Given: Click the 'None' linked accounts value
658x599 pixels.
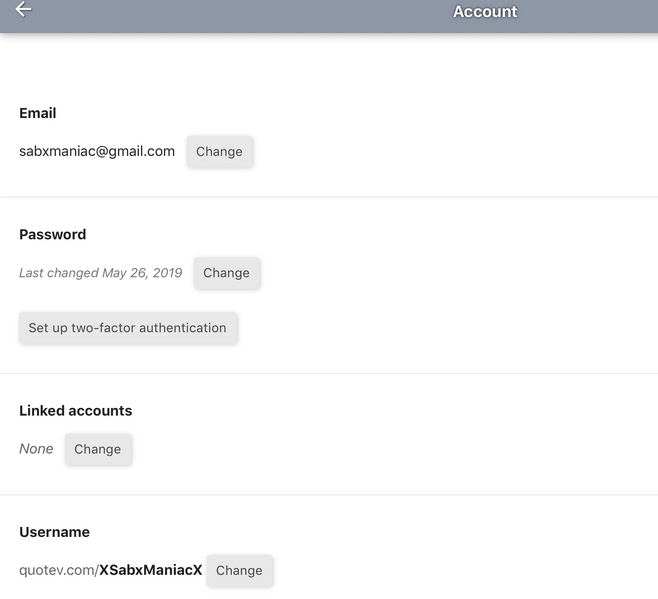Looking at the screenshot, I should click(36, 449).
